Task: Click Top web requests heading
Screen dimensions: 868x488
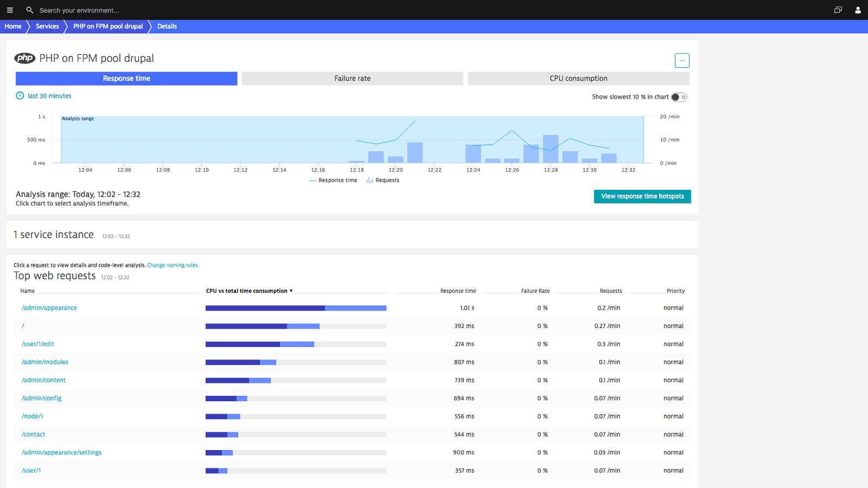Action: pos(55,276)
